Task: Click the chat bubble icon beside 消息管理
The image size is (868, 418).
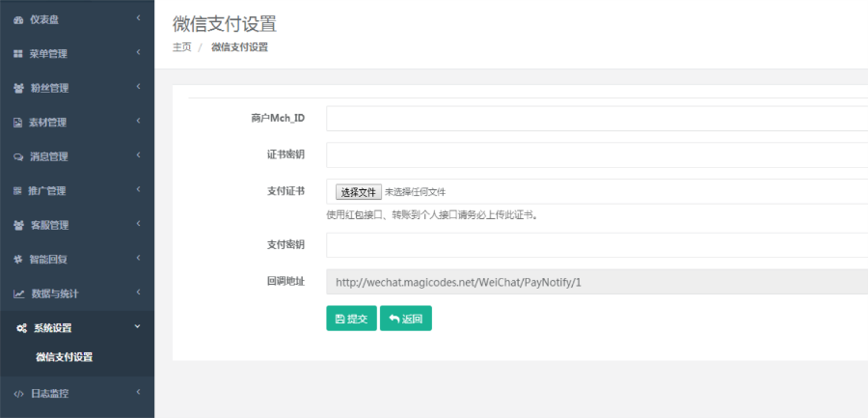Action: [18, 157]
